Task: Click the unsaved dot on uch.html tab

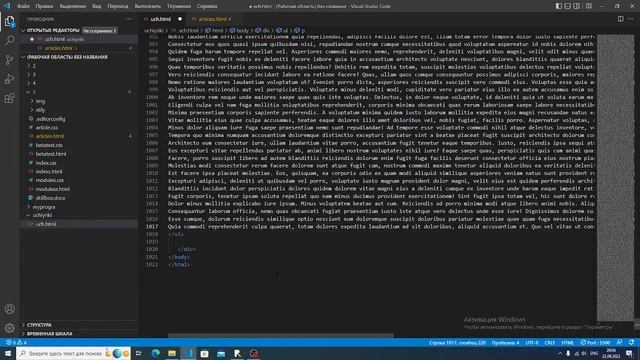Action: point(180,19)
